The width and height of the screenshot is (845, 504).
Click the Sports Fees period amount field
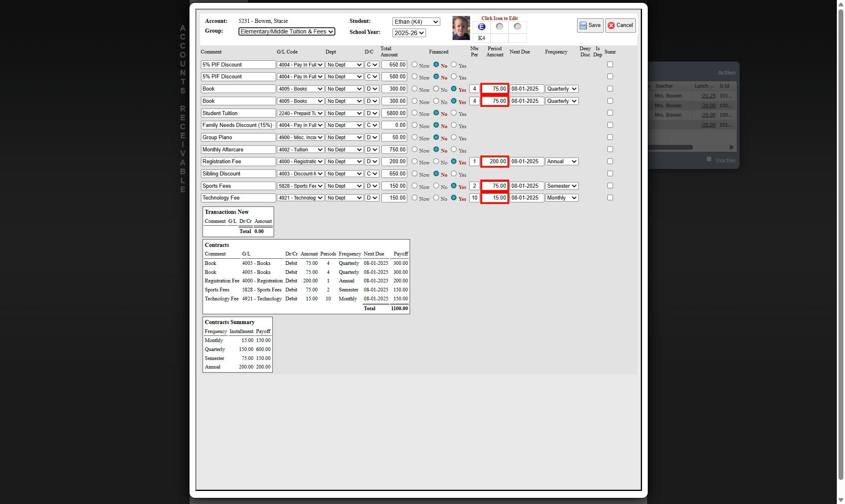(494, 186)
